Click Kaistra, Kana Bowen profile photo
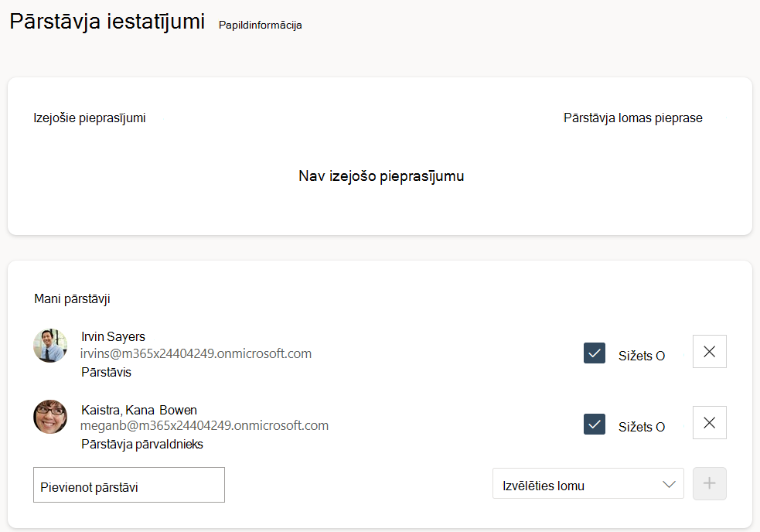The width and height of the screenshot is (760, 532). pos(50,417)
